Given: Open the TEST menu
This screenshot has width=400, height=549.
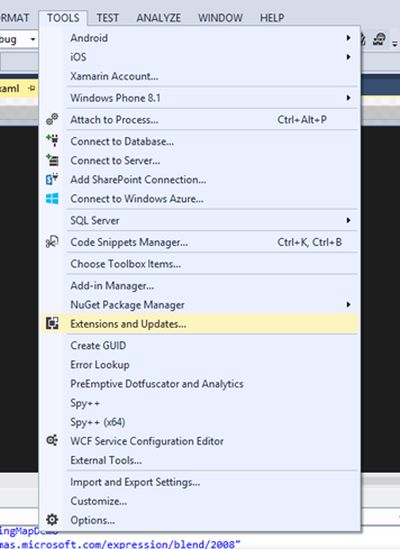Looking at the screenshot, I should [108, 18].
